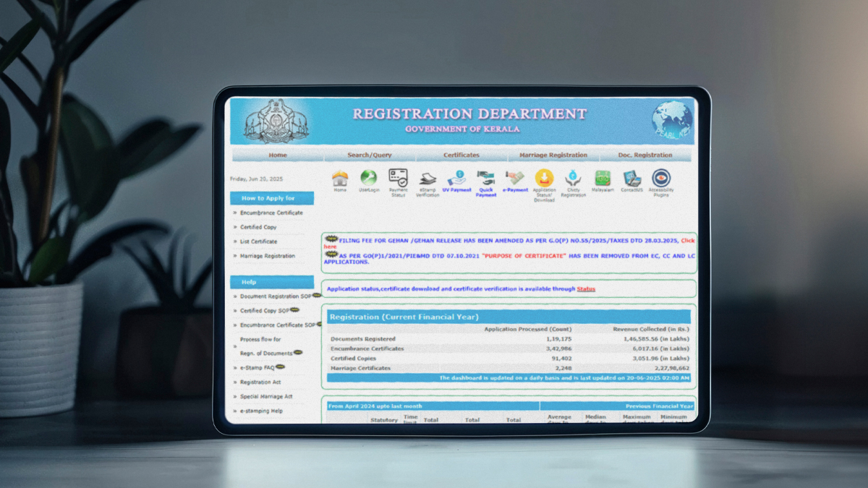Open the ContactUS icon
Image resolution: width=868 pixels, height=488 pixels.
point(631,178)
